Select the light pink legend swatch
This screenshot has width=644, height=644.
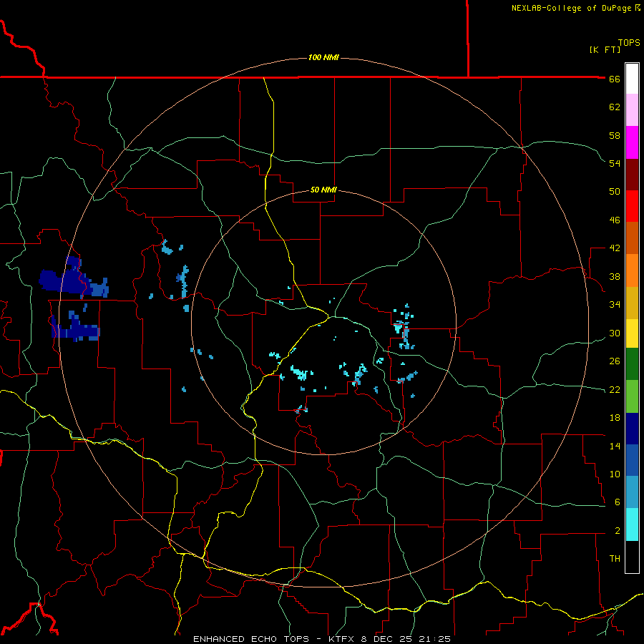pyautogui.click(x=632, y=110)
